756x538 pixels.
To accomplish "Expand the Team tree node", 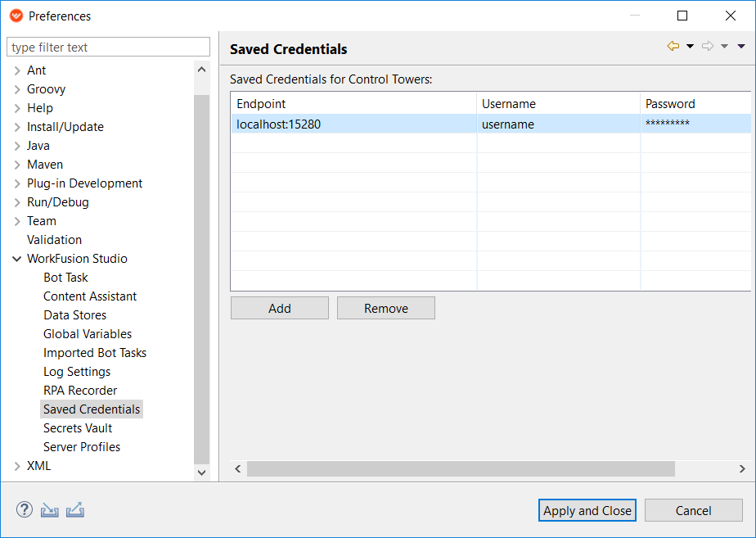I will (x=17, y=221).
